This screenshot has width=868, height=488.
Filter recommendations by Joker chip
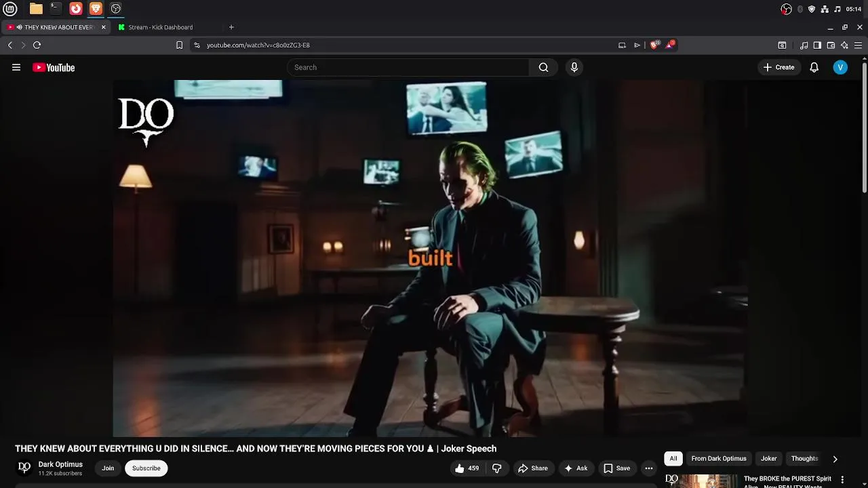pos(769,459)
